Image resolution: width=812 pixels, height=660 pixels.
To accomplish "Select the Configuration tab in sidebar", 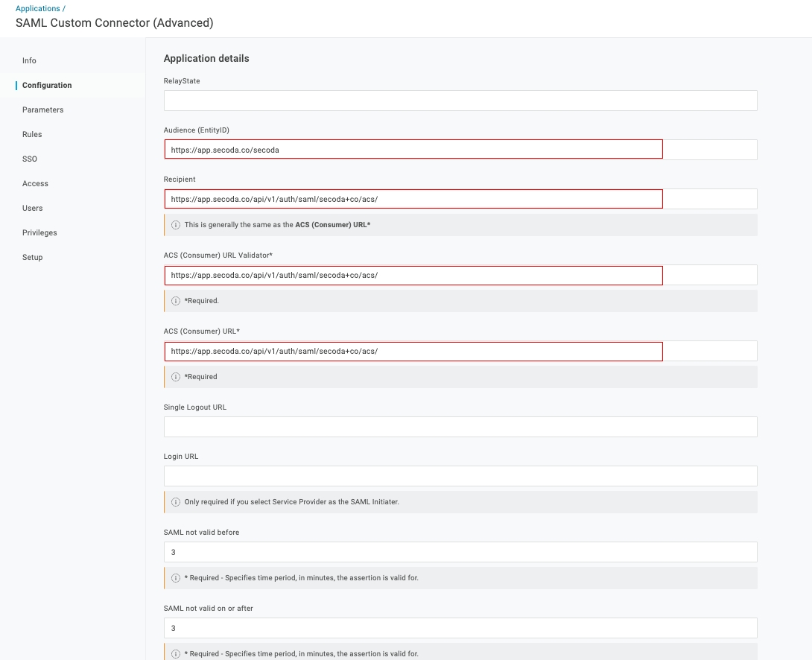I will pyautogui.click(x=47, y=85).
